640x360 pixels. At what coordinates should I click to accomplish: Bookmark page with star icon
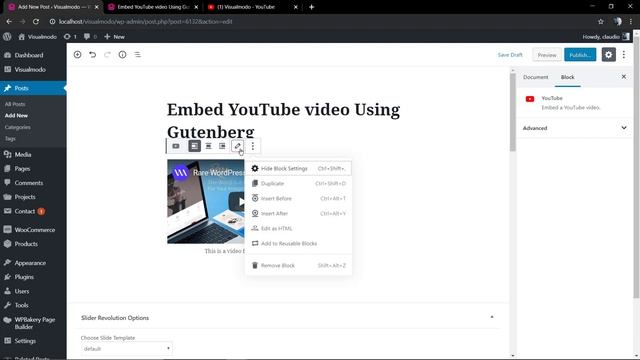[x=600, y=21]
